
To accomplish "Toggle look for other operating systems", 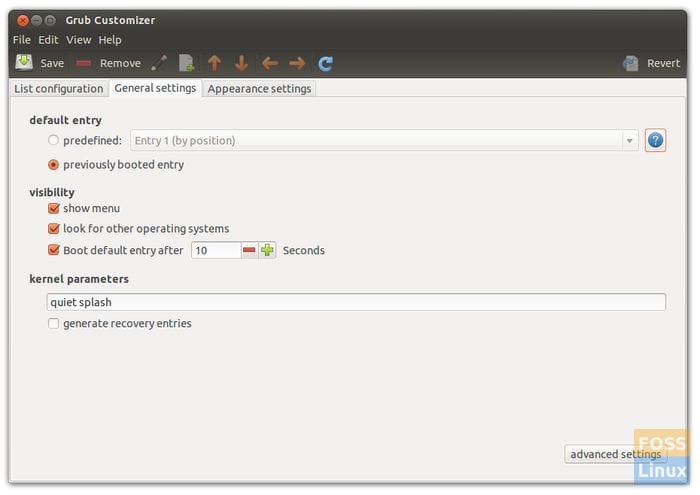I will pos(54,229).
